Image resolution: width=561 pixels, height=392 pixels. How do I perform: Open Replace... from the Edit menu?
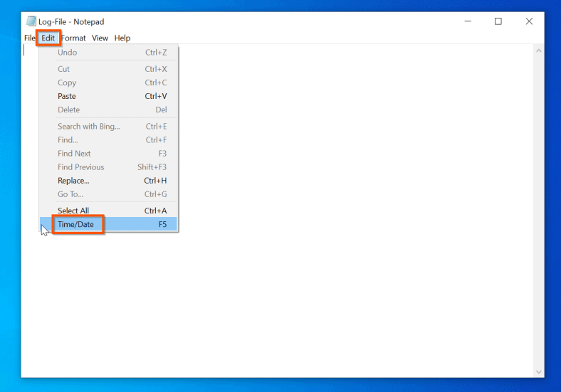coord(108,181)
